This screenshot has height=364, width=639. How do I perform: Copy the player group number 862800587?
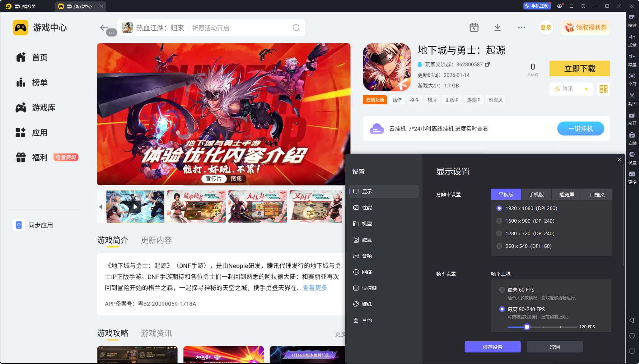pyautogui.click(x=487, y=64)
